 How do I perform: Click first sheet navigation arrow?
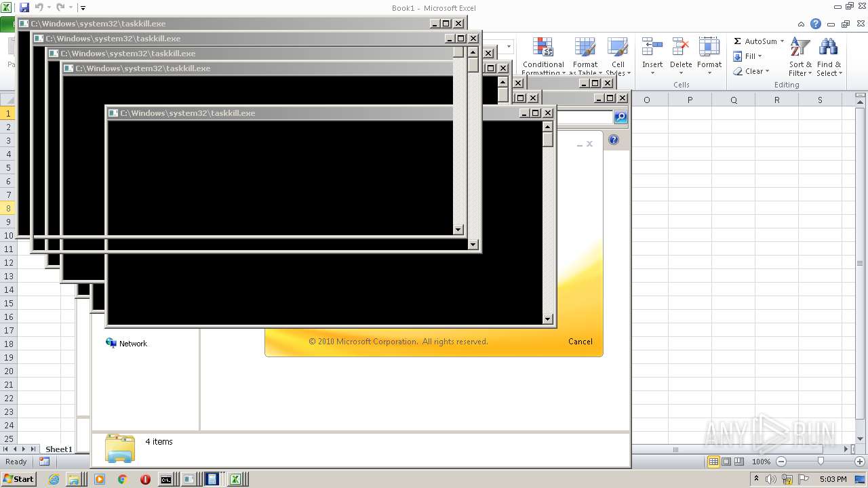pyautogui.click(x=5, y=449)
